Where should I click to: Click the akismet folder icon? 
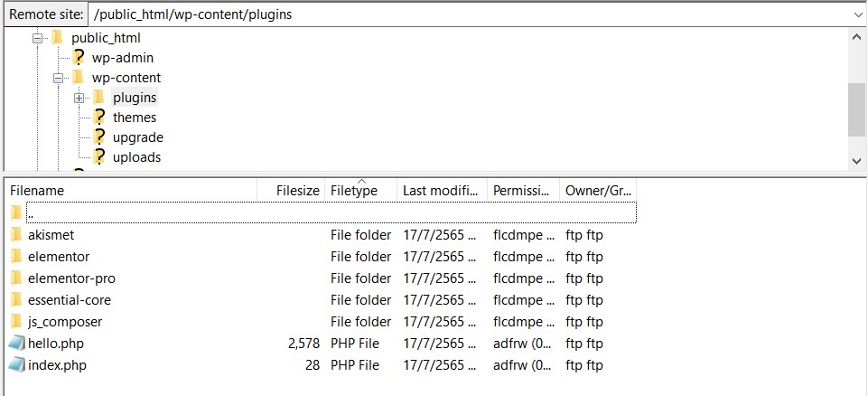15,235
